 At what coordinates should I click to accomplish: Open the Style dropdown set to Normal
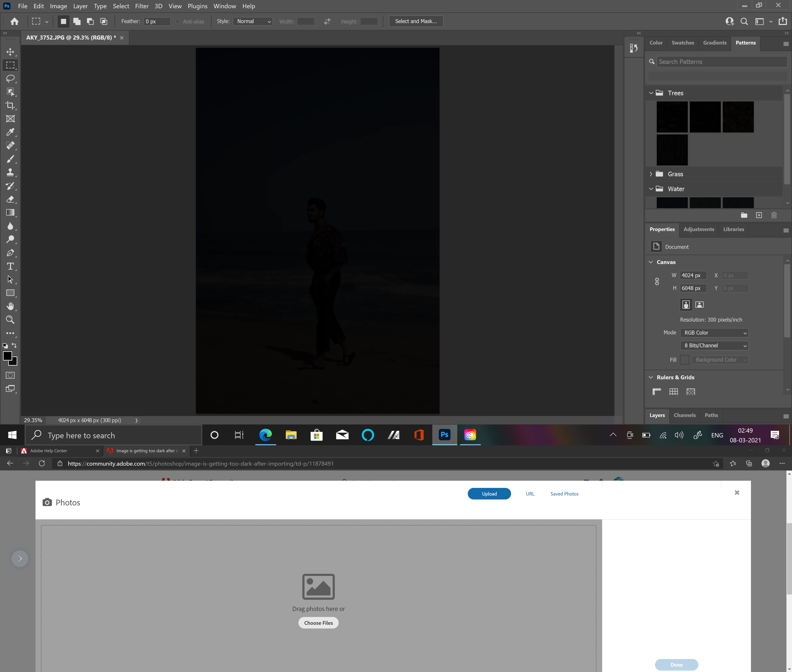click(253, 21)
